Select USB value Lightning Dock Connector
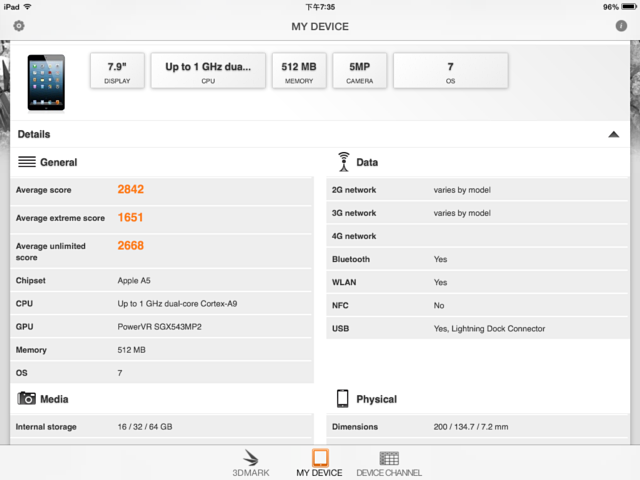This screenshot has height=480, width=640. pyautogui.click(x=489, y=329)
